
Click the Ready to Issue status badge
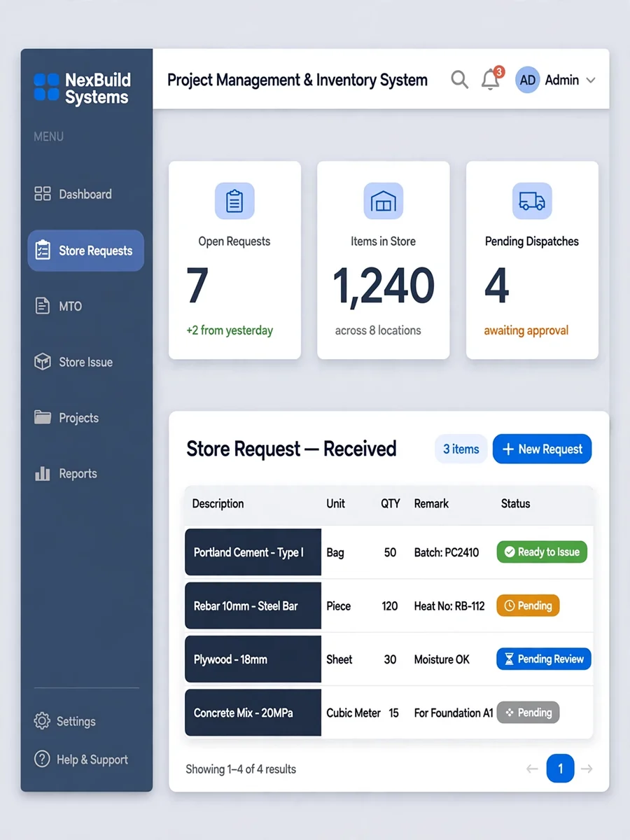(x=542, y=552)
